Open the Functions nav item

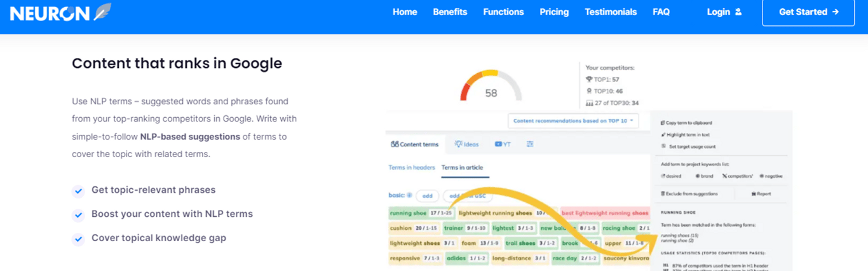coord(503,12)
